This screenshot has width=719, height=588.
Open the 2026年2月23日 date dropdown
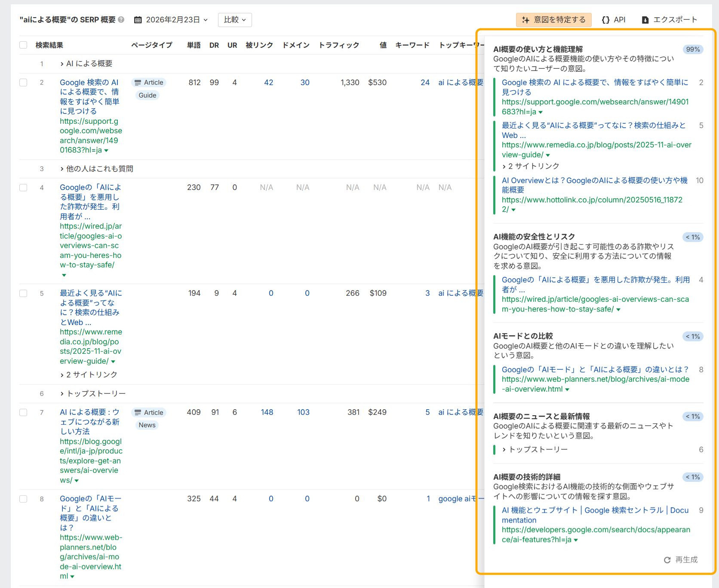tap(175, 19)
